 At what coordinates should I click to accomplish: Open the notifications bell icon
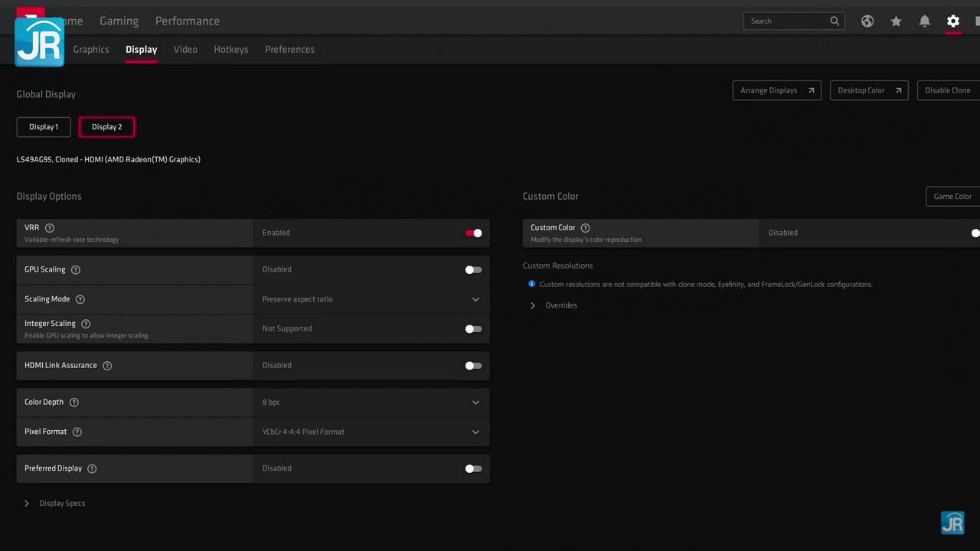(925, 21)
